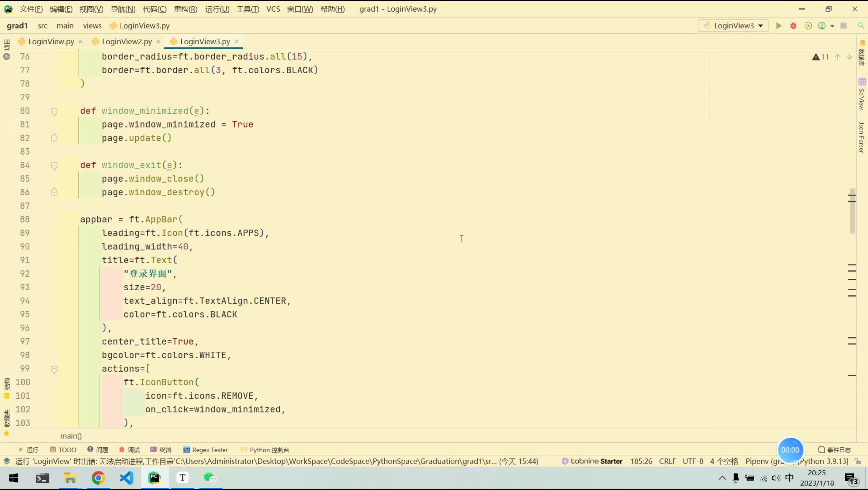
Task: Open WeChat from the taskbar
Action: 210,478
